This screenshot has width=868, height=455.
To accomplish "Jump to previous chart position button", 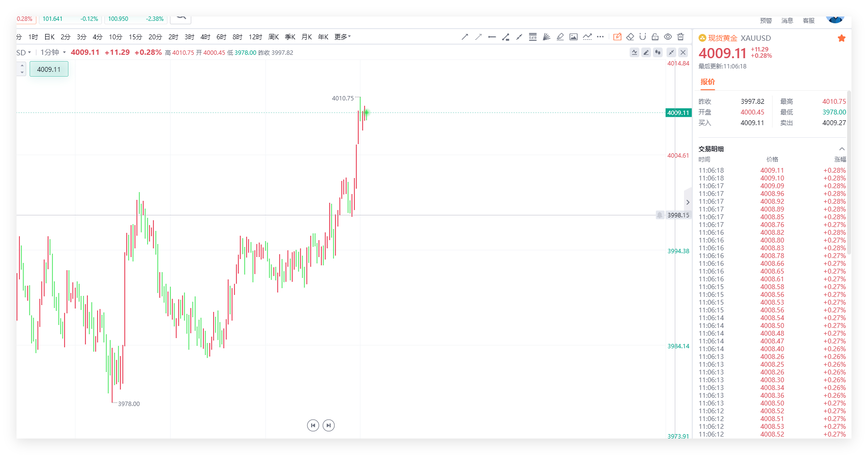I will tap(313, 425).
